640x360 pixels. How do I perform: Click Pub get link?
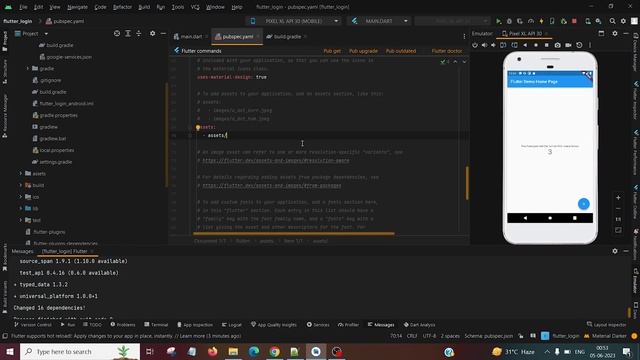coord(332,51)
